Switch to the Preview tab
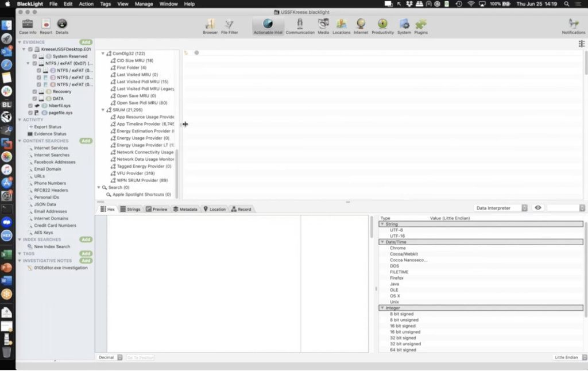The height and width of the screenshot is (371, 588). tap(156, 209)
